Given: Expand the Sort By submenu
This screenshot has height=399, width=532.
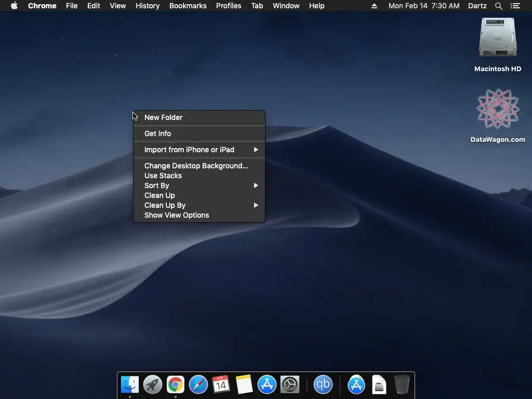Looking at the screenshot, I should (x=199, y=185).
